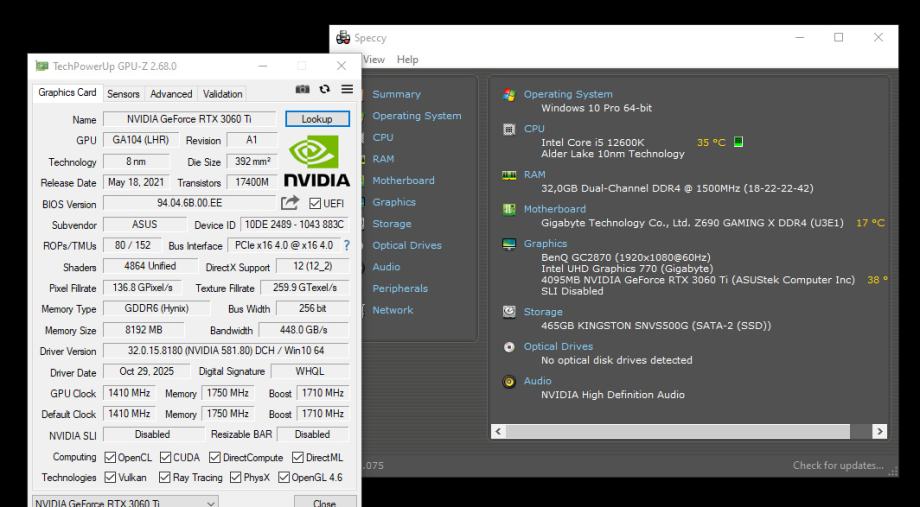This screenshot has height=507, width=920.
Task: Click the Speccy horizontal scrollbar left arrow
Action: pos(498,431)
